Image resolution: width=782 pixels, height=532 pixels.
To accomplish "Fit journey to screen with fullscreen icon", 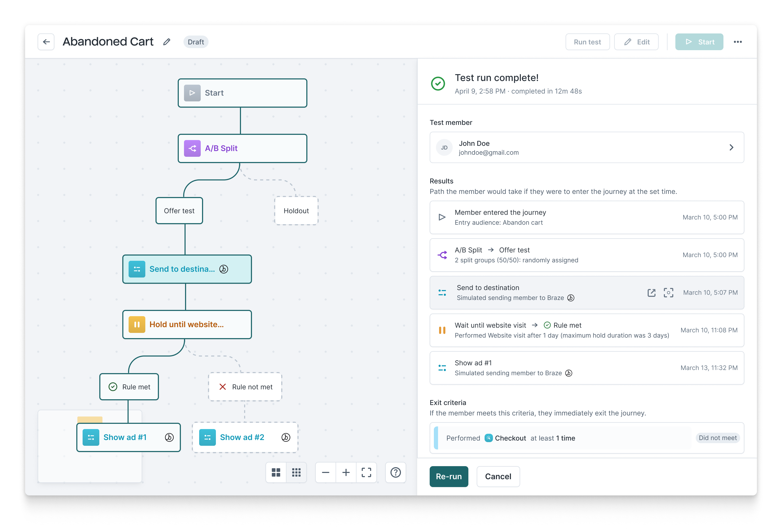I will click(366, 472).
